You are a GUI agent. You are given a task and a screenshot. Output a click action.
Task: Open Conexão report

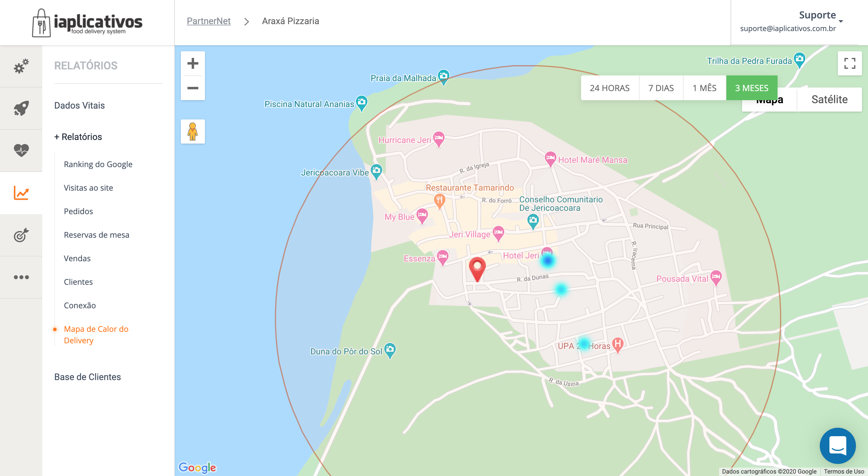pyautogui.click(x=80, y=305)
